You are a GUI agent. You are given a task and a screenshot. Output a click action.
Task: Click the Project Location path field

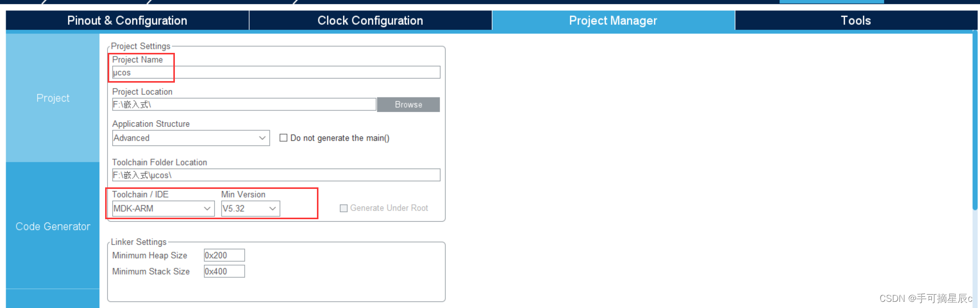[x=244, y=105]
